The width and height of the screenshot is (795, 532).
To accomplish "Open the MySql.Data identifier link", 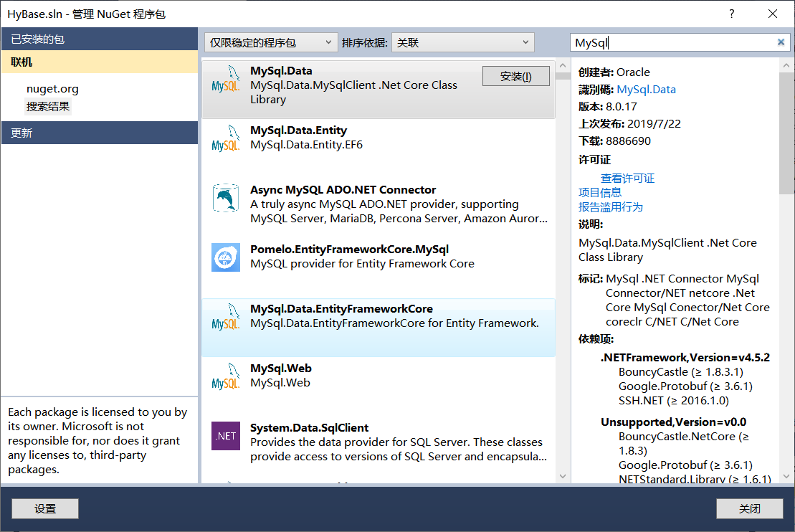I will pyautogui.click(x=646, y=90).
